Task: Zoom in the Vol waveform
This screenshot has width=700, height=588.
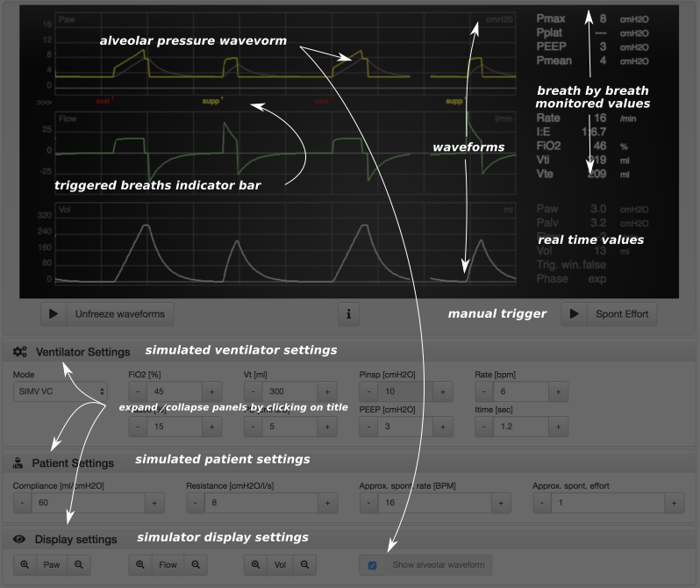Action: (x=255, y=565)
